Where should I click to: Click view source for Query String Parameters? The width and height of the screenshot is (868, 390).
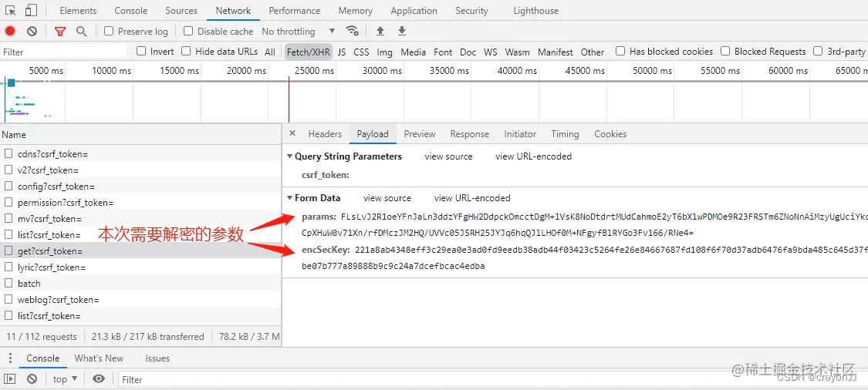[x=448, y=156]
